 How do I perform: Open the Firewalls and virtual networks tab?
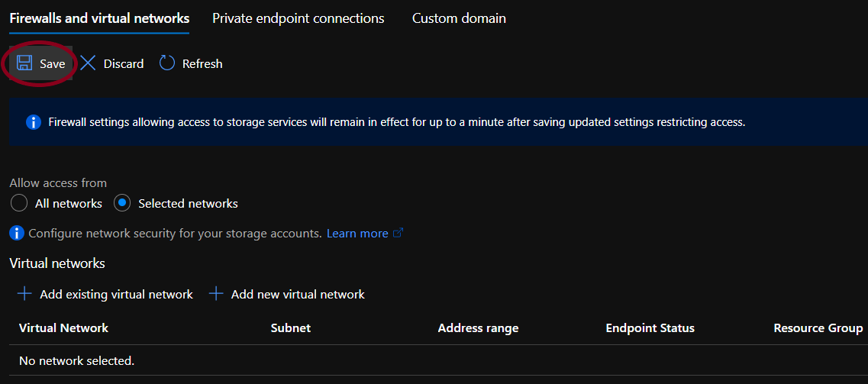[x=99, y=18]
